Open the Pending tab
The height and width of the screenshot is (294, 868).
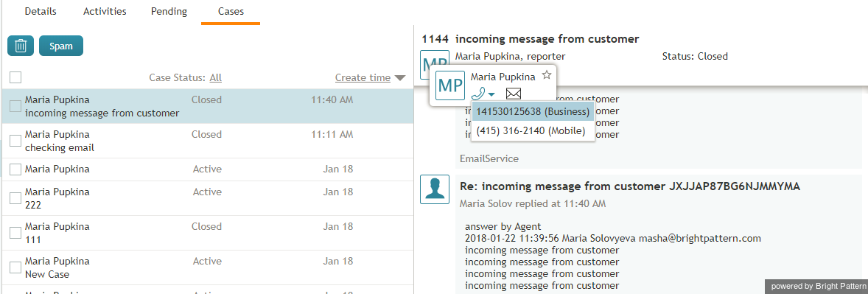tap(169, 11)
